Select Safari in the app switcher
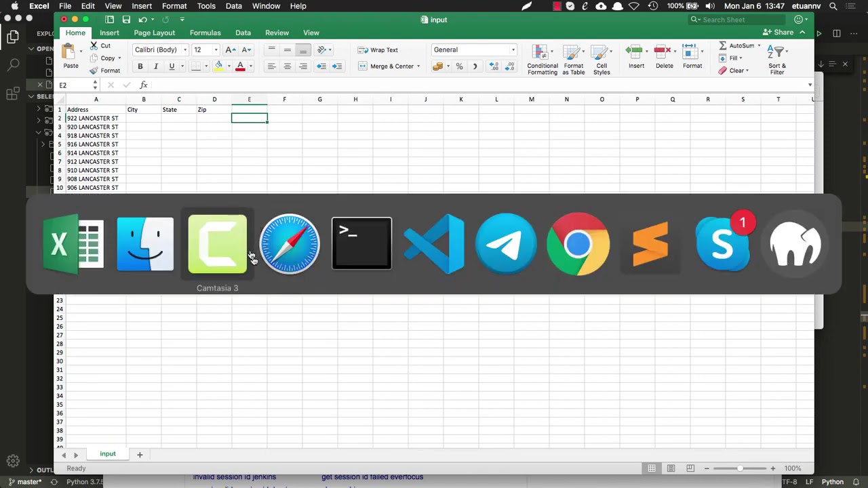The height and width of the screenshot is (488, 868). 290,244
